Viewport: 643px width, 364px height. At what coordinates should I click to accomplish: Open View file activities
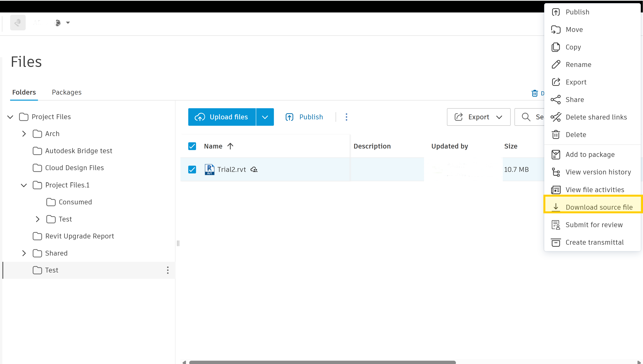(x=592, y=190)
